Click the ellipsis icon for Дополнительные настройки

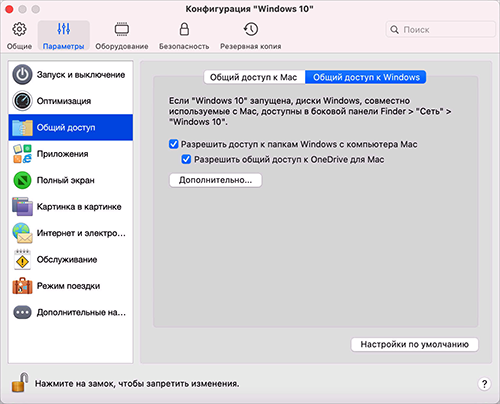(22, 312)
